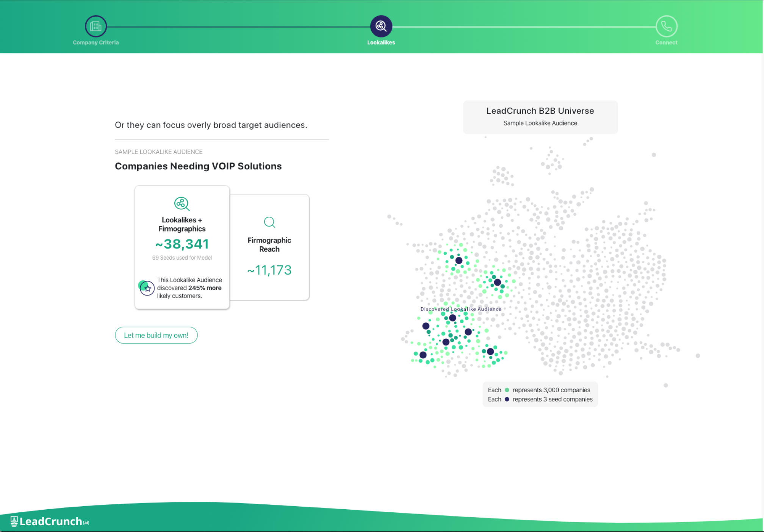Screen dimensions: 764x532
Task: Click 'Let me build my own!' button
Action: 156,335
